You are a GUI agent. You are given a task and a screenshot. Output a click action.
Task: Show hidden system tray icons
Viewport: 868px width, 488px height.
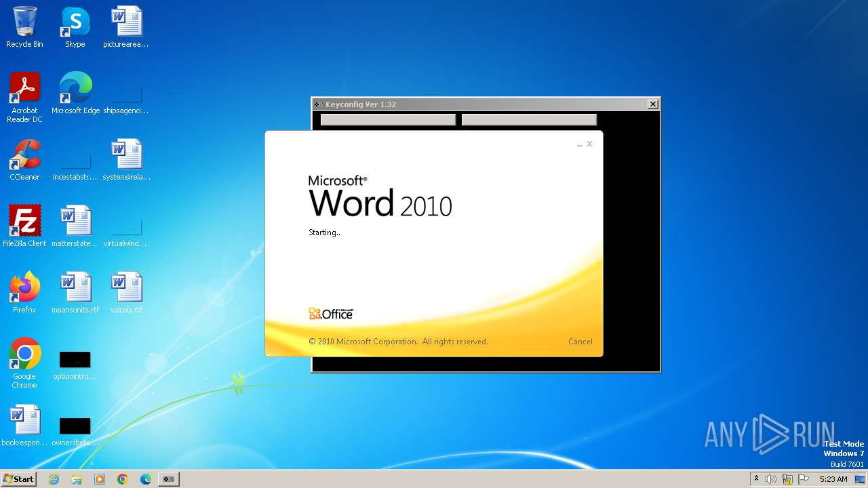point(756,479)
